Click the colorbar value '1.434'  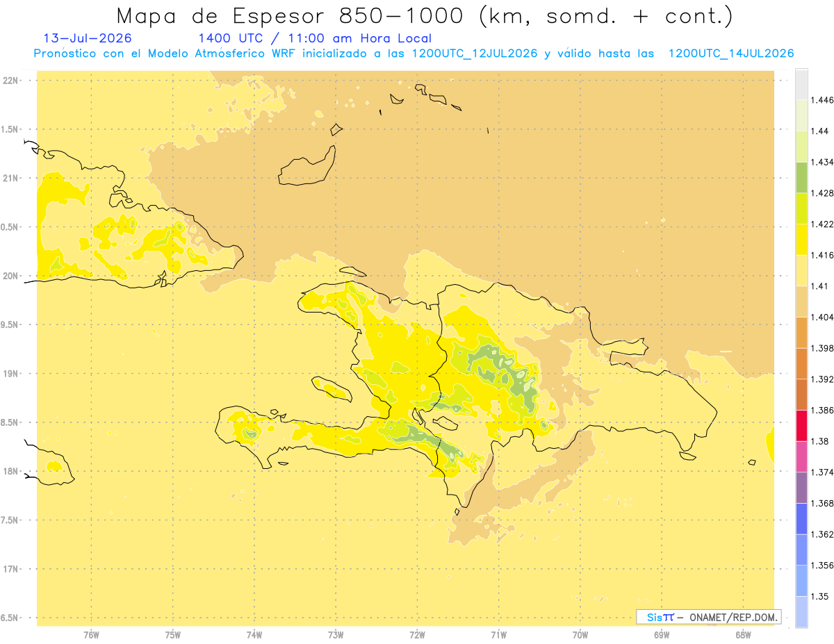pyautogui.click(x=822, y=162)
